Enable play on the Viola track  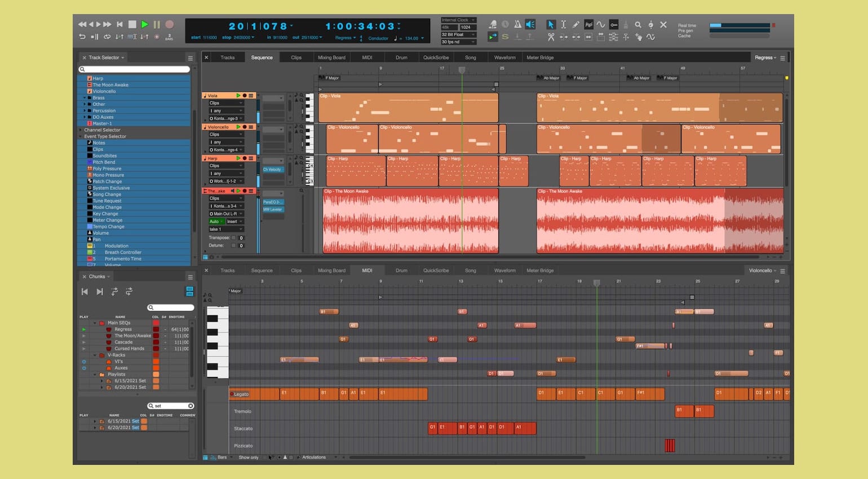pos(238,96)
